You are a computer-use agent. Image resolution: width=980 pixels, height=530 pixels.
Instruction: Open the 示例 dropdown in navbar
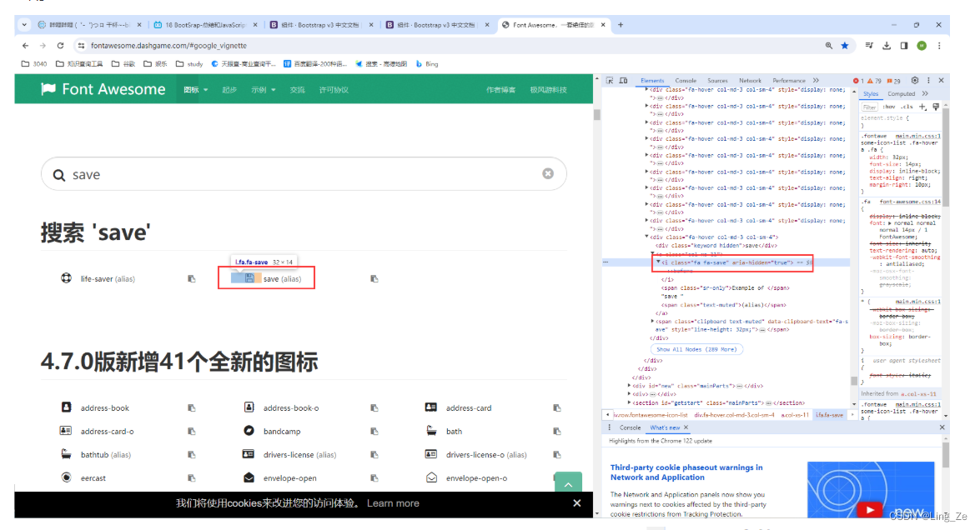click(263, 90)
